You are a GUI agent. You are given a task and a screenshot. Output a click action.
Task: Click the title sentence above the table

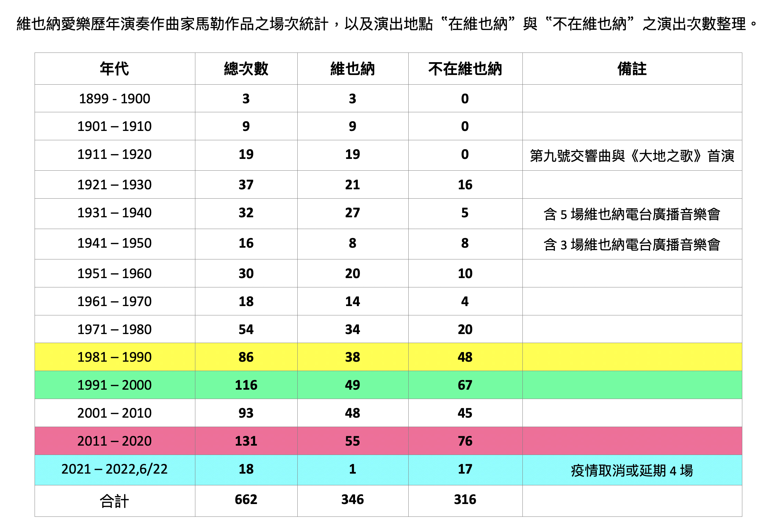387,24
